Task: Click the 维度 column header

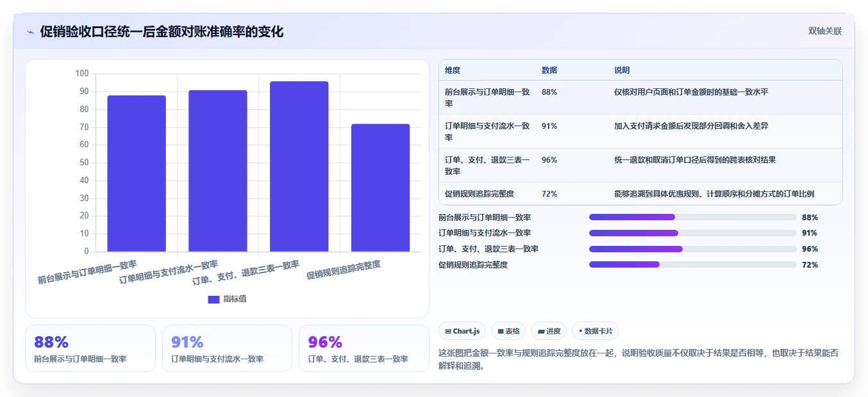Action: click(453, 70)
